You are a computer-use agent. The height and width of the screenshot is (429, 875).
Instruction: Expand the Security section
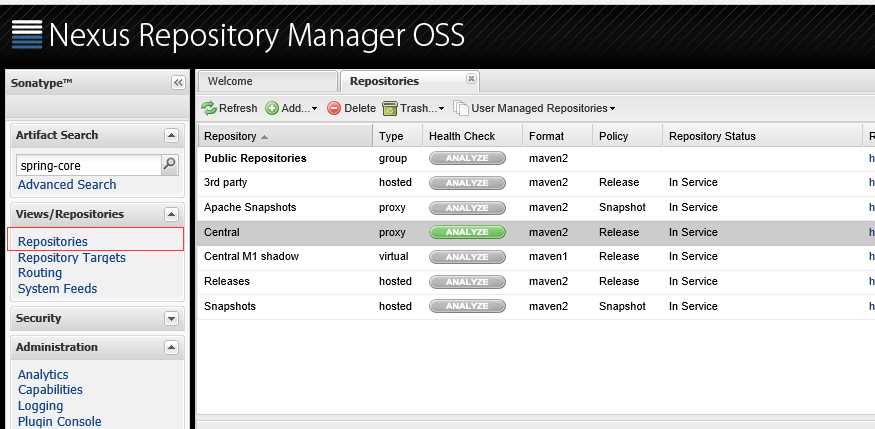point(171,319)
